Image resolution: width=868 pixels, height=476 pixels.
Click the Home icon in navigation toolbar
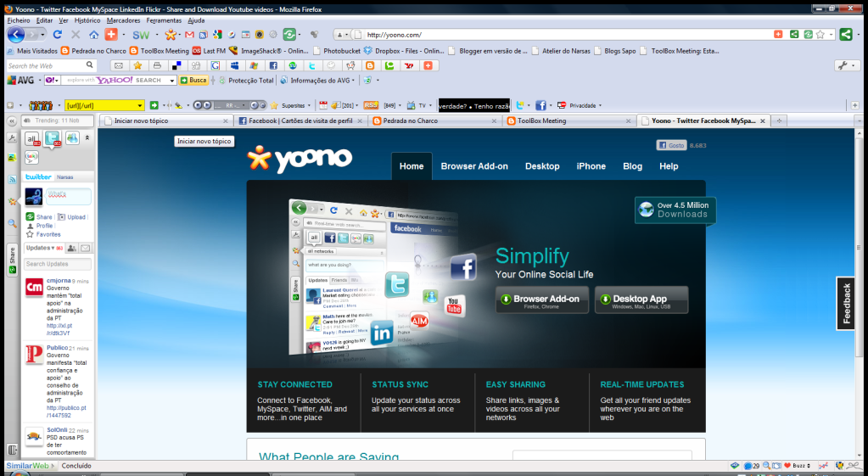[x=92, y=35]
